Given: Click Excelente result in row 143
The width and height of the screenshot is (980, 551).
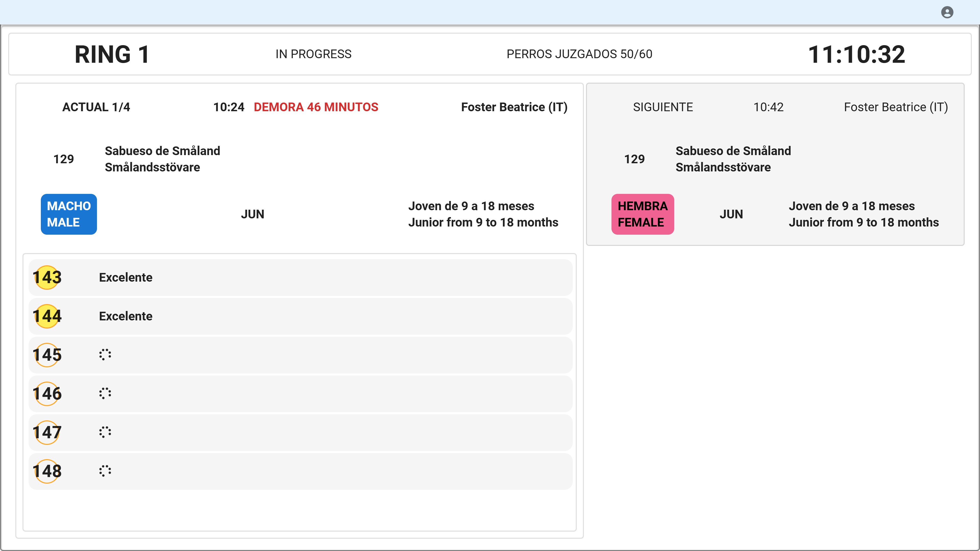Looking at the screenshot, I should [x=126, y=278].
